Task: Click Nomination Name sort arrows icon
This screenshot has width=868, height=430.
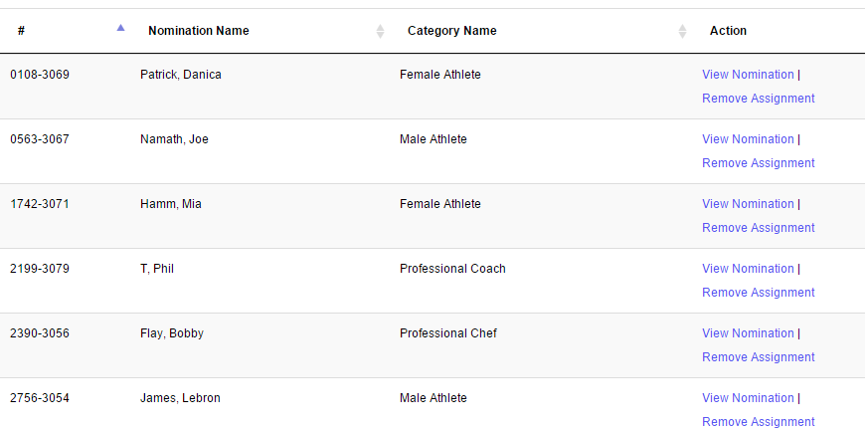Action: pyautogui.click(x=380, y=31)
